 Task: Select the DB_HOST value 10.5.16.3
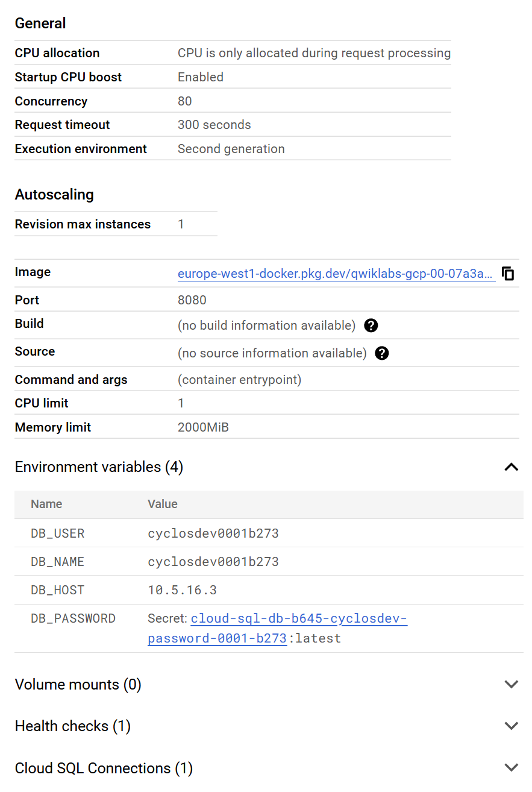(x=183, y=590)
